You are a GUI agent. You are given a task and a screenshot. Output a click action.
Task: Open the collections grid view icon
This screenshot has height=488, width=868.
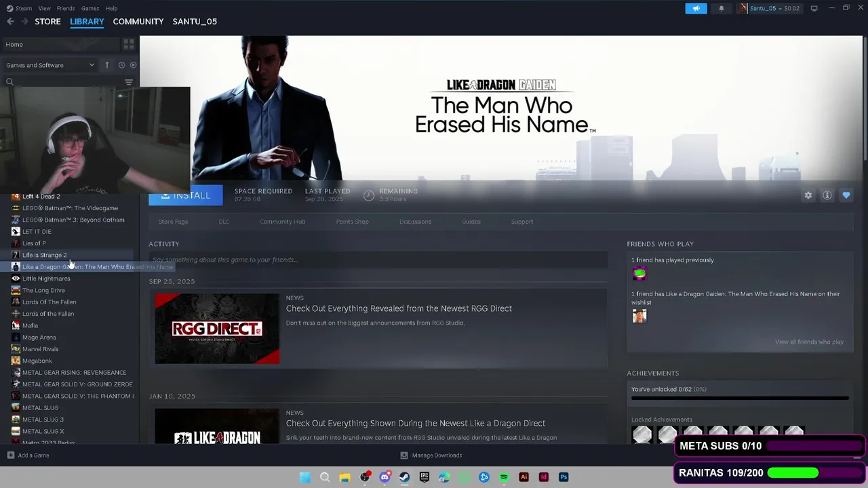point(128,44)
